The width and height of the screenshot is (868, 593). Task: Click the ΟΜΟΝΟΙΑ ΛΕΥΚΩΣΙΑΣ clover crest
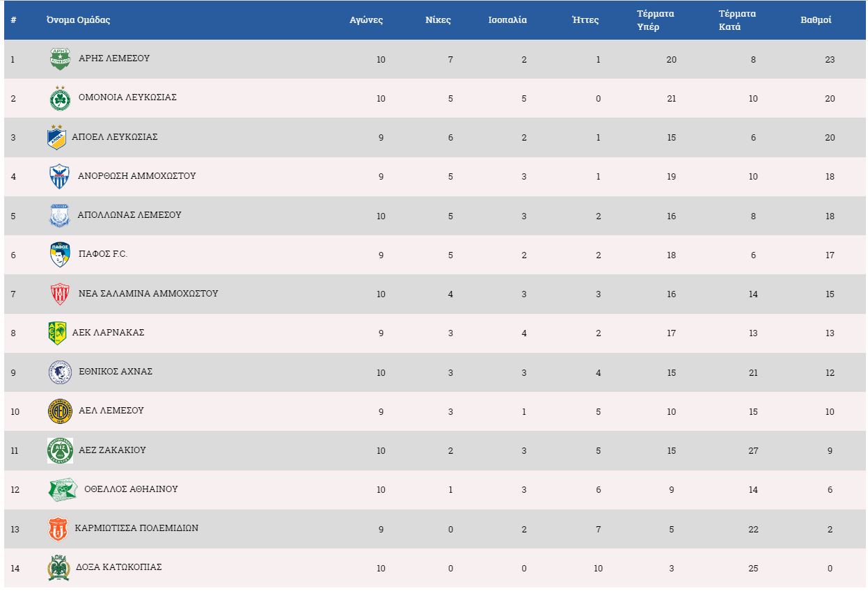point(60,98)
